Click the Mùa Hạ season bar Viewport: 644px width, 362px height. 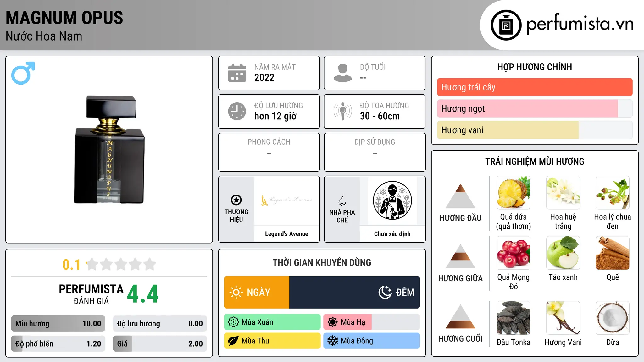click(372, 322)
